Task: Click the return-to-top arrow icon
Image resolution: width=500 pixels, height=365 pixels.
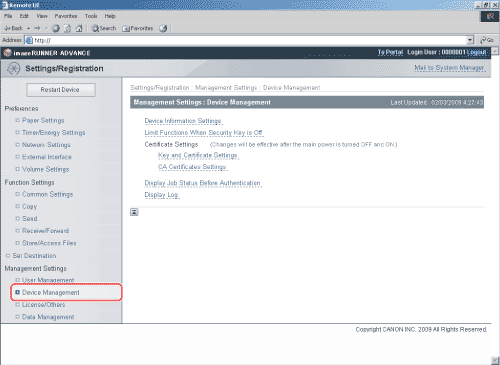Action: click(134, 212)
